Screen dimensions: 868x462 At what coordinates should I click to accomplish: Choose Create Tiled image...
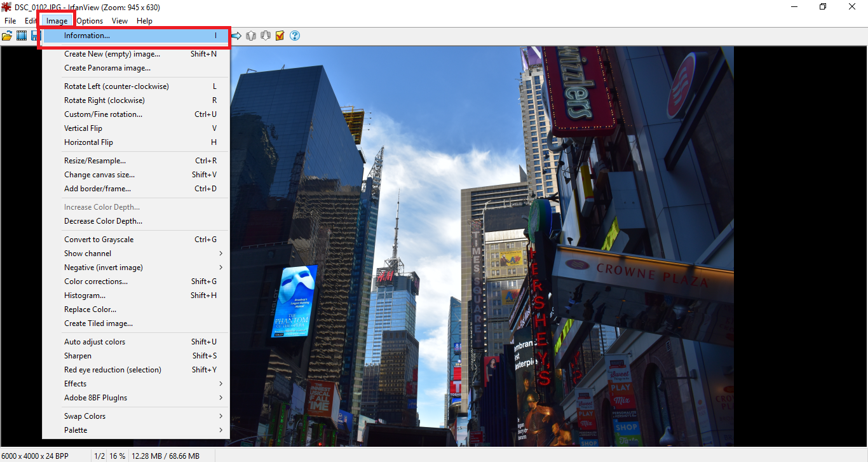coord(135,323)
